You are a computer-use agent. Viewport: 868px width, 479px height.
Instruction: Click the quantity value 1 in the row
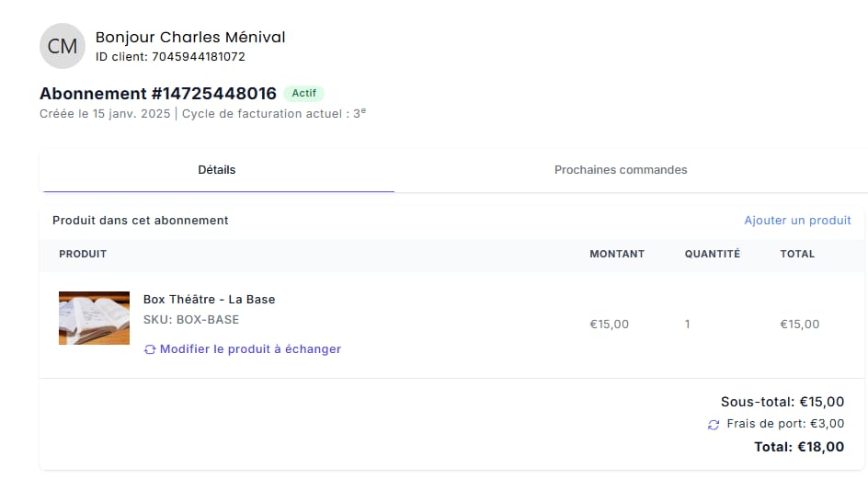click(688, 325)
